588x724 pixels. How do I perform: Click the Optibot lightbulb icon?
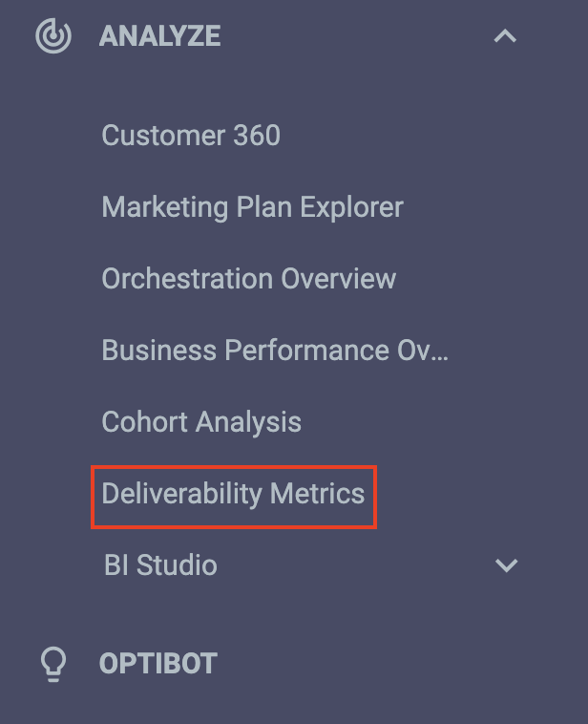tap(53, 664)
